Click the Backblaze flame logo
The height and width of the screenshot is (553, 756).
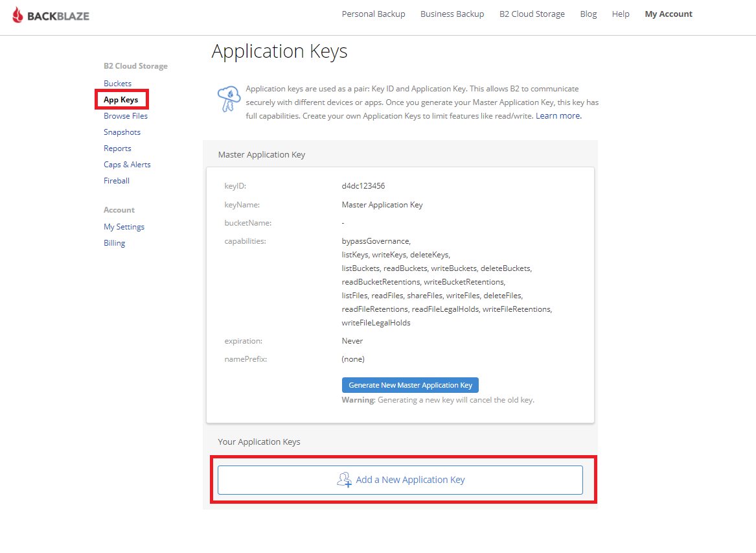pyautogui.click(x=18, y=15)
